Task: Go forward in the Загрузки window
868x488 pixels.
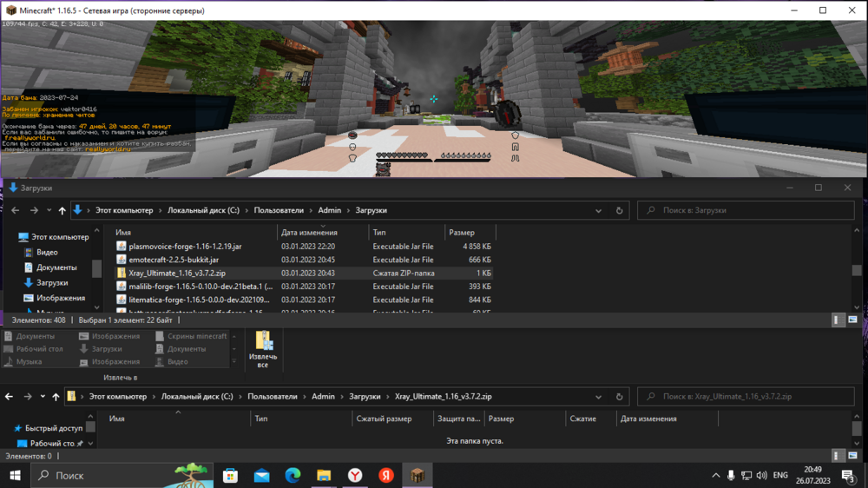Action: pyautogui.click(x=34, y=210)
